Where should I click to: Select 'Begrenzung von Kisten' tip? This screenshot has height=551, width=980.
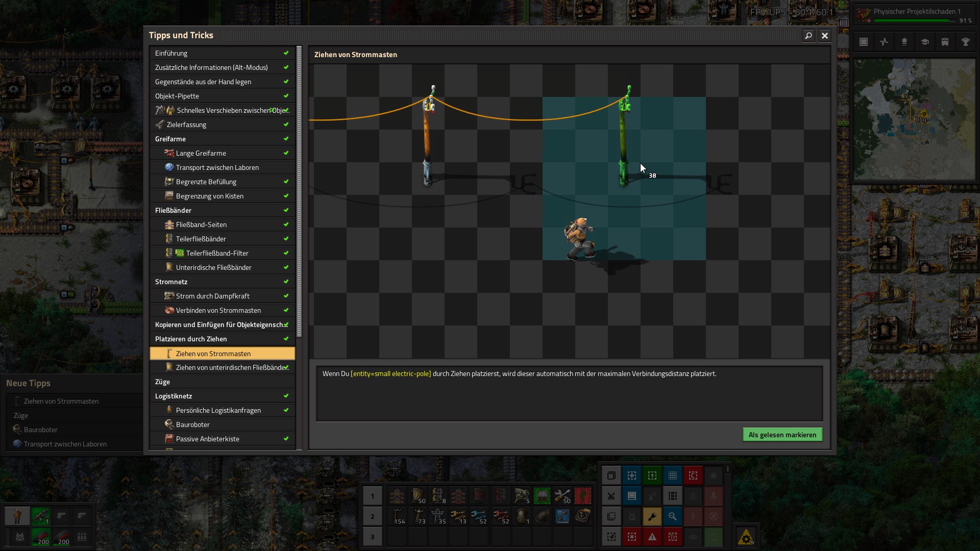(223, 196)
